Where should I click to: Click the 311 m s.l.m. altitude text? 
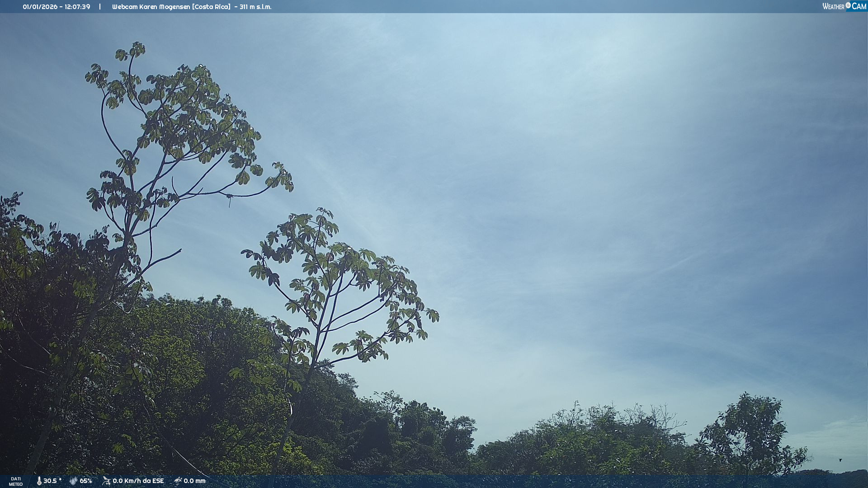(x=255, y=7)
